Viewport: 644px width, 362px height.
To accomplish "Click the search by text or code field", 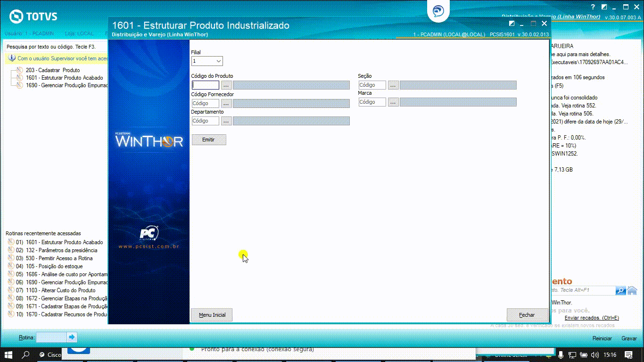I will click(x=57, y=47).
